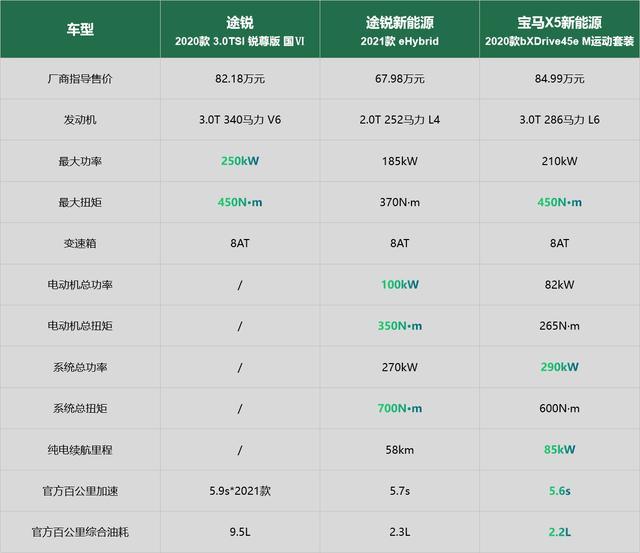This screenshot has width=640, height=553.
Task: Select the 5.9s*2021款 cell
Action: click(x=240, y=491)
